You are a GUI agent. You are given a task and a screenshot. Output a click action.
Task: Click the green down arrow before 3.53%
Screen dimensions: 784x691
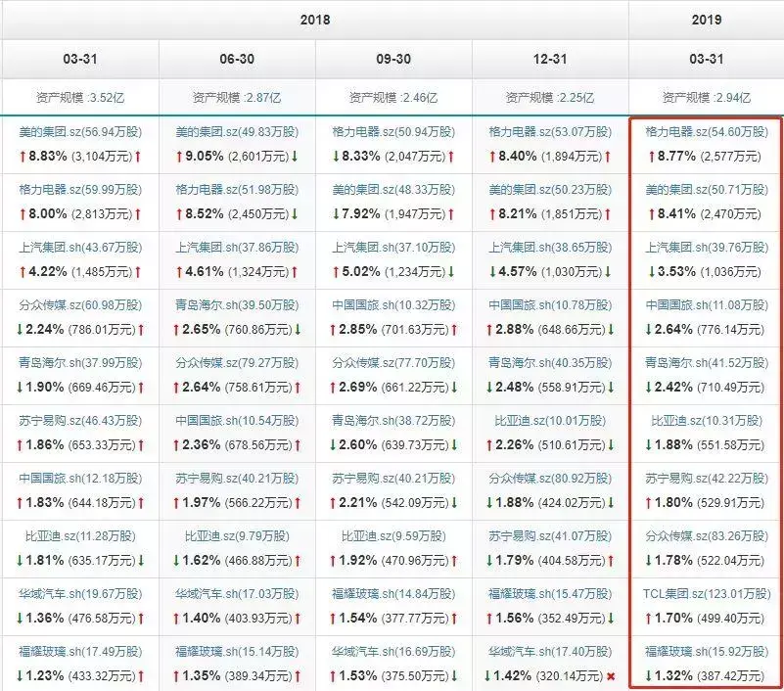(x=649, y=271)
